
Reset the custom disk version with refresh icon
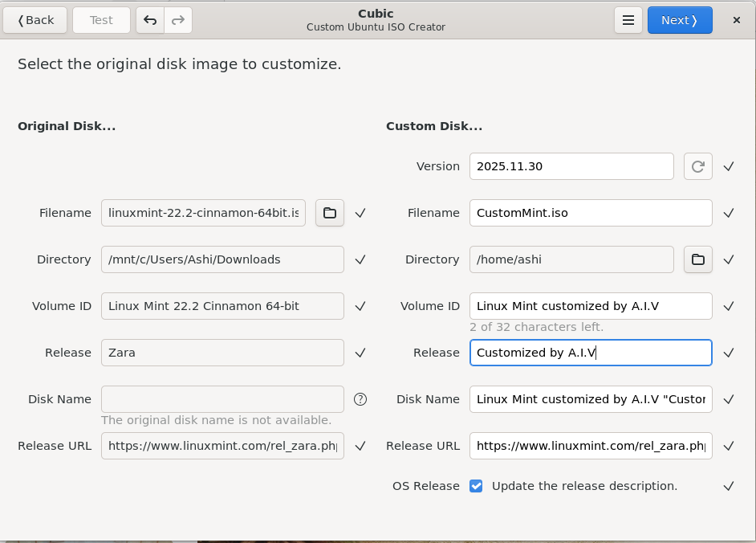[x=697, y=166]
